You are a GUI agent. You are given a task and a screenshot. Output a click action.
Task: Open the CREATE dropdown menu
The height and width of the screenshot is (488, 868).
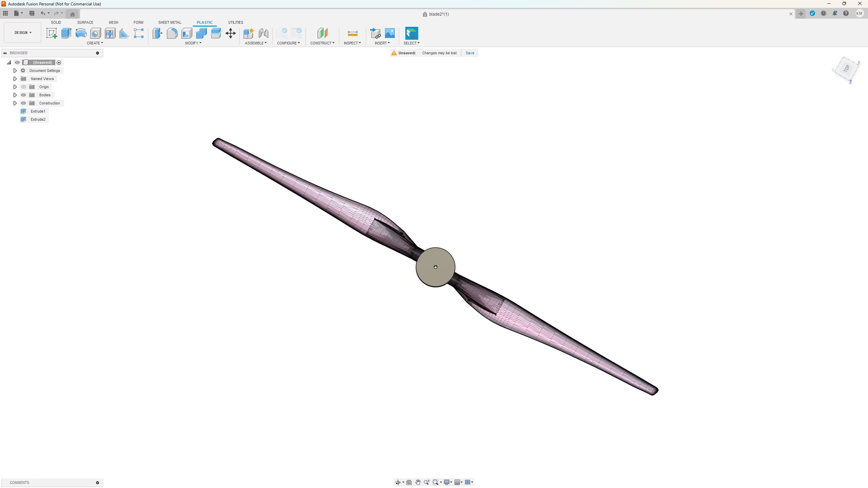[x=95, y=43]
